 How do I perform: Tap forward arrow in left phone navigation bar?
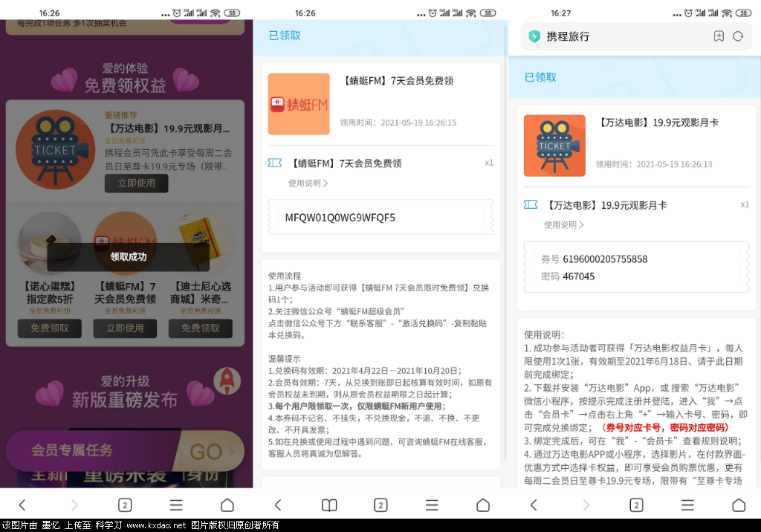[x=74, y=505]
